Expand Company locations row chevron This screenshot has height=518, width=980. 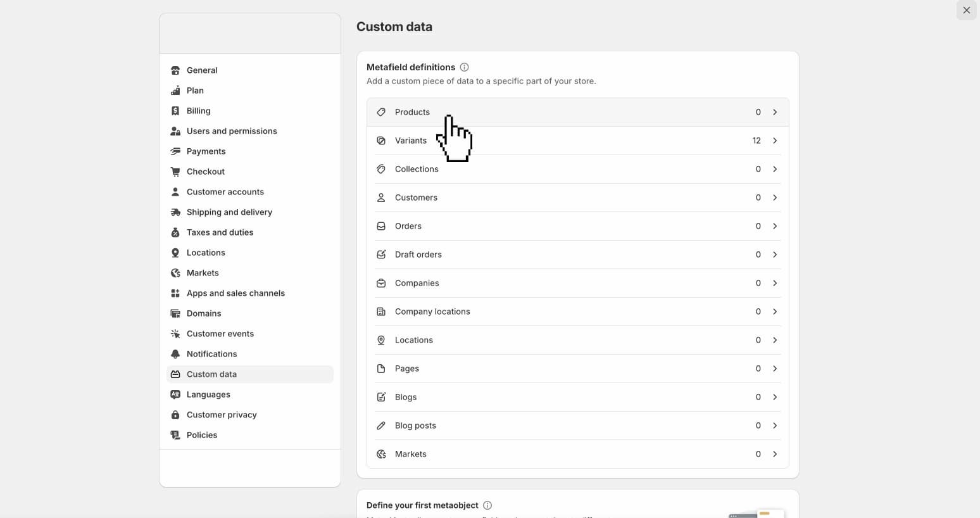click(775, 312)
